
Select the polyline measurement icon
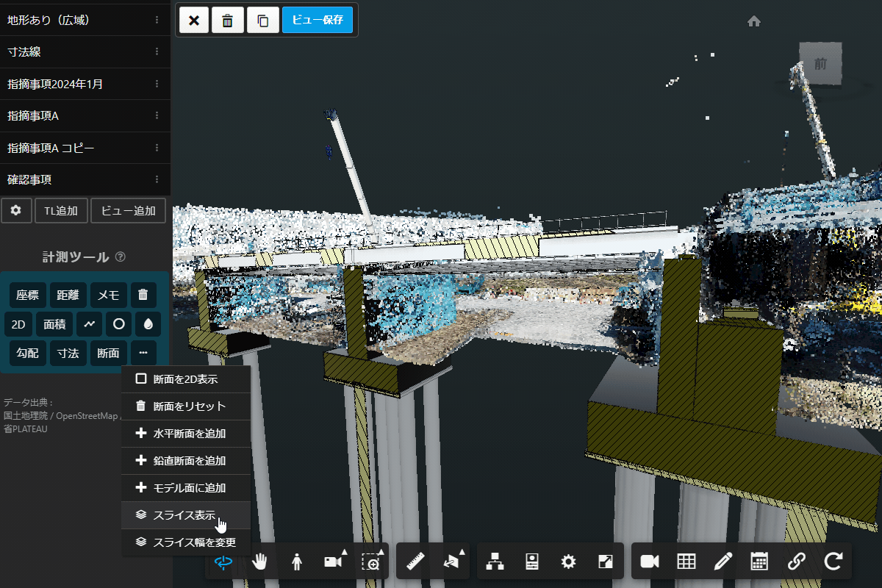pos(89,323)
